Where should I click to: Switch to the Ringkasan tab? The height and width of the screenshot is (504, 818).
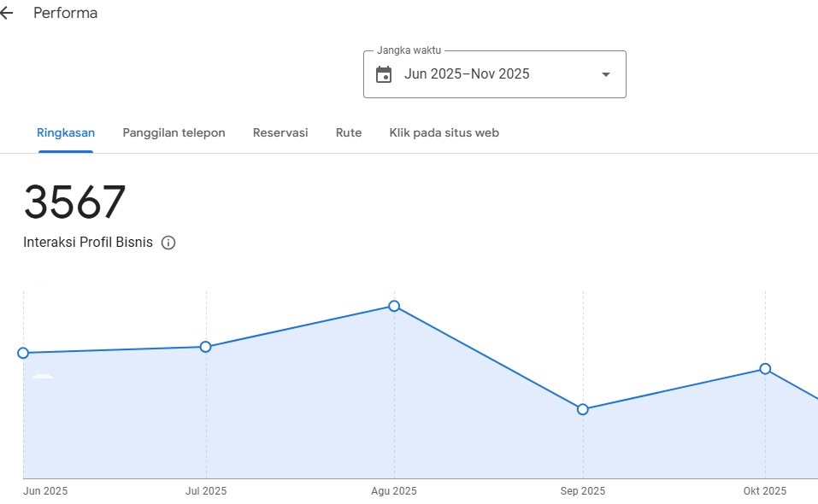pyautogui.click(x=66, y=132)
